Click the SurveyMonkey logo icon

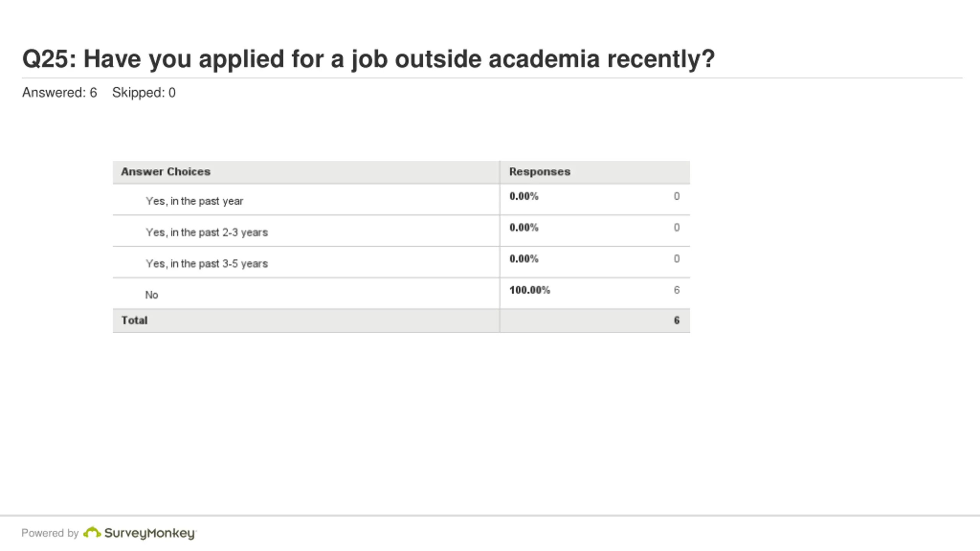tap(92, 533)
